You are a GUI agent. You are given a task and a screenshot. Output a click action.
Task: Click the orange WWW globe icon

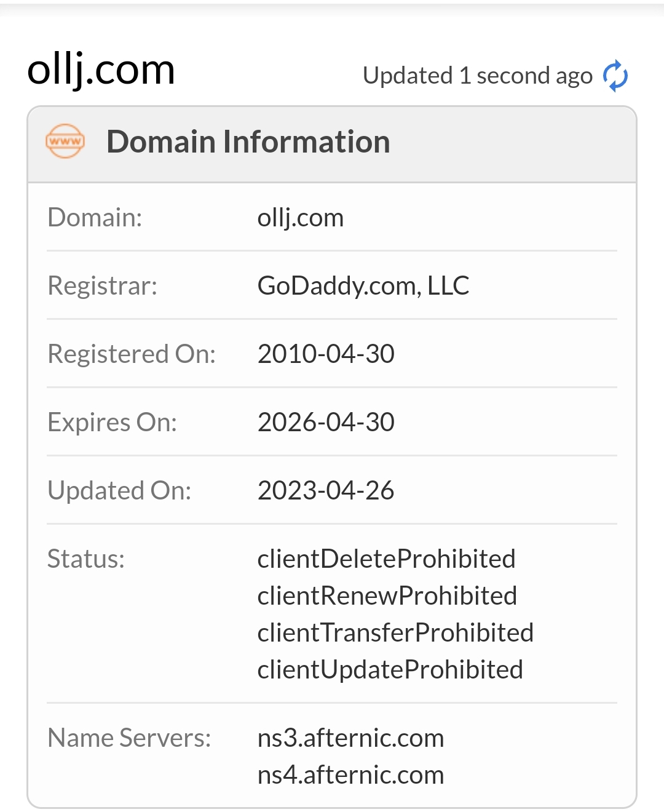pyautogui.click(x=65, y=141)
